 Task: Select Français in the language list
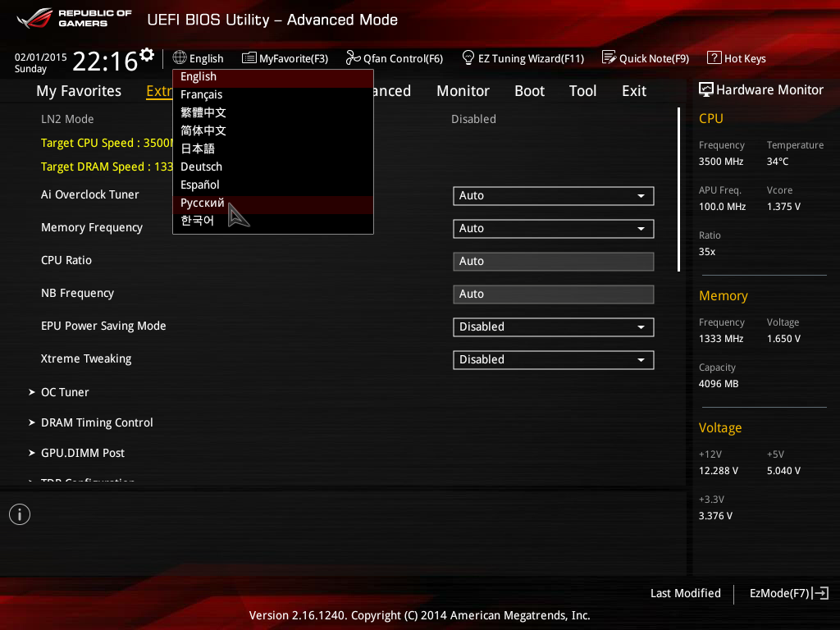point(272,94)
